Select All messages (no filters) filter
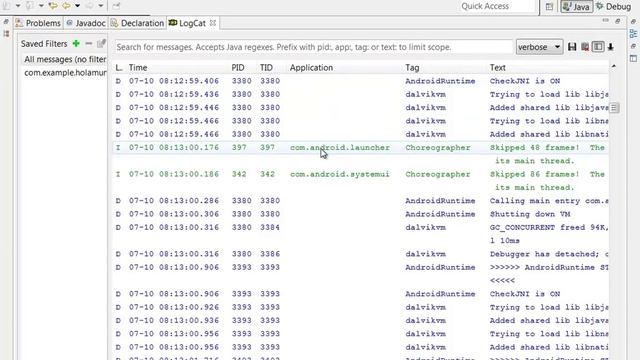The width and height of the screenshot is (640, 360). point(64,60)
